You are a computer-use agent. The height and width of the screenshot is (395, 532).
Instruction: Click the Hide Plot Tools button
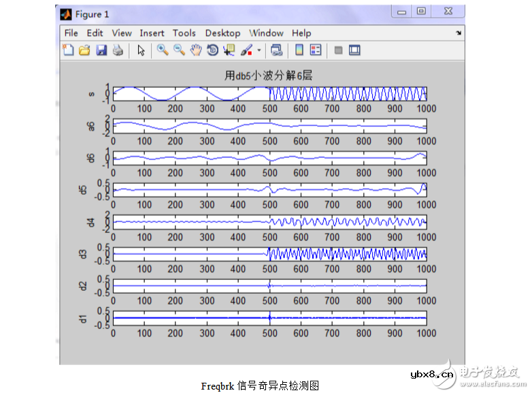[337, 50]
